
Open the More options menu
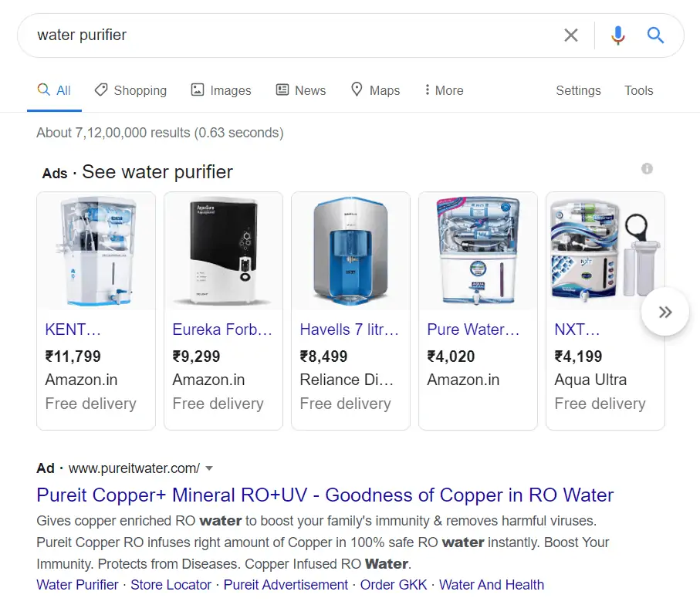tap(443, 90)
